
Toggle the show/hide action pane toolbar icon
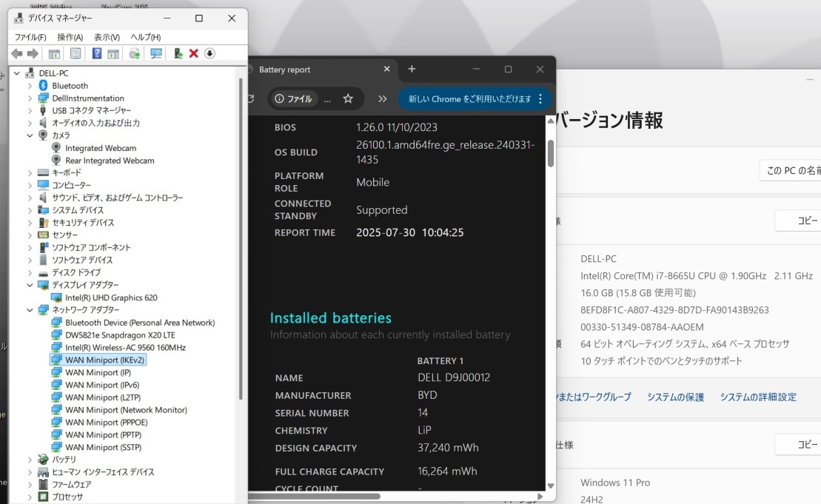(x=113, y=53)
